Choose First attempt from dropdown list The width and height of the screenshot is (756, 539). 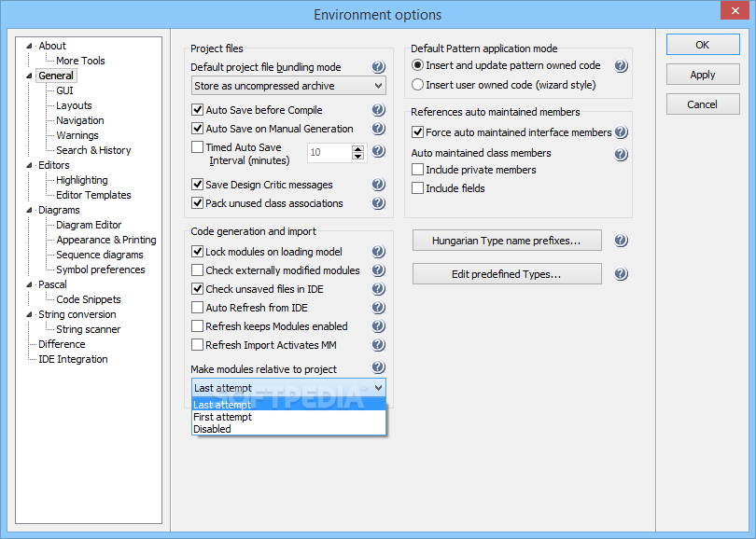pyautogui.click(x=288, y=417)
